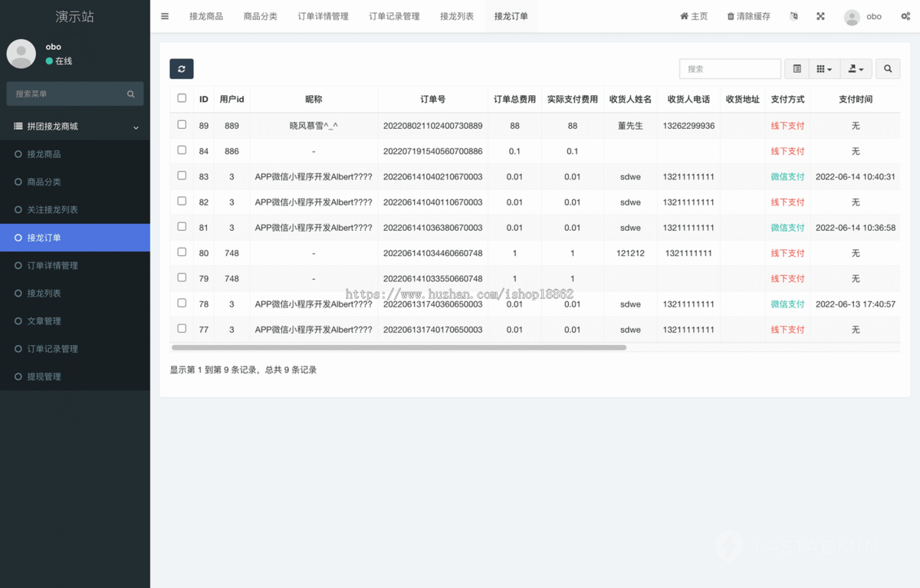Open the export dropdown
920x588 pixels.
coord(856,68)
